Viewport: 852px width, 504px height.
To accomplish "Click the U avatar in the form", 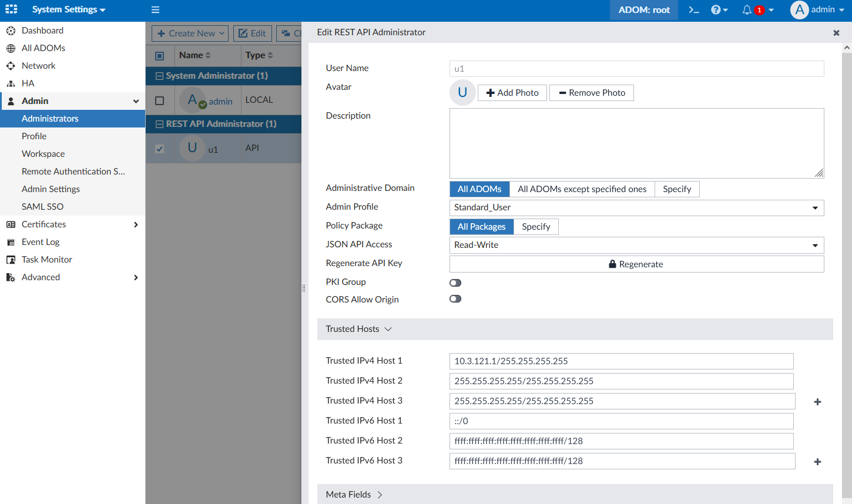I will 462,93.
